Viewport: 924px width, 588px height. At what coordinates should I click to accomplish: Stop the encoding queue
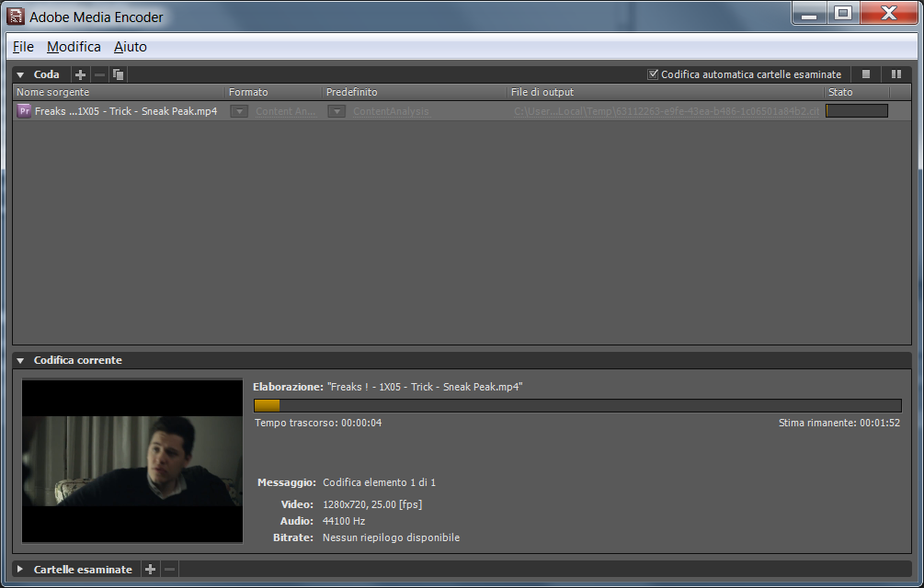(866, 74)
